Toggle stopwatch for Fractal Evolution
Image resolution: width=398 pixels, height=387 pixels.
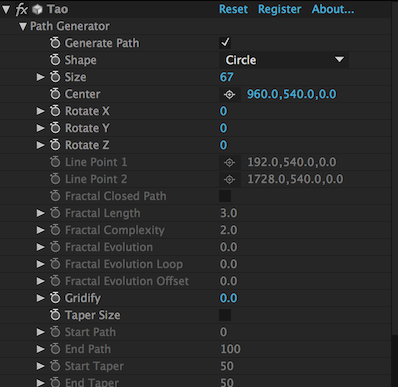coord(55,247)
